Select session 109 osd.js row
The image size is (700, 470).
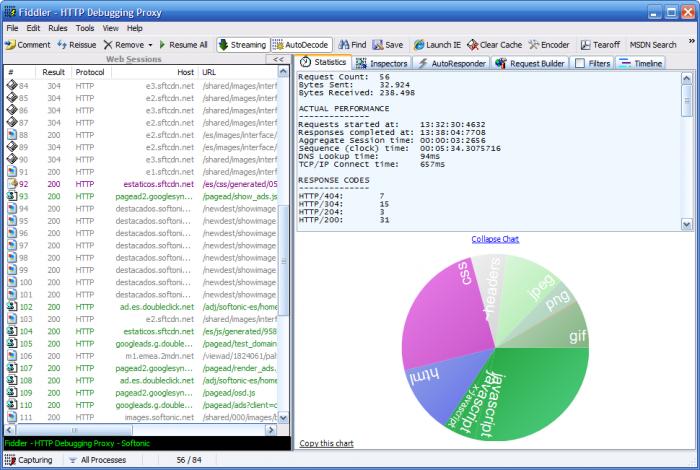[x=142, y=393]
